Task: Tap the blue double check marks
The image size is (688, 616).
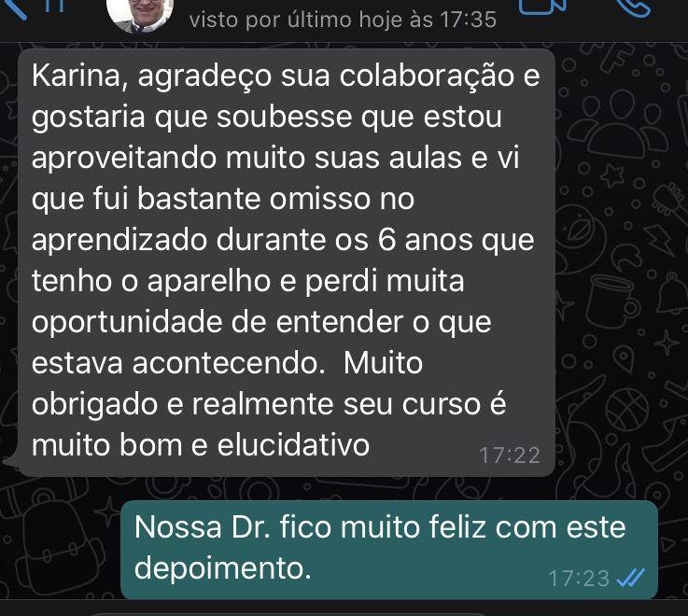Action: click(x=631, y=578)
